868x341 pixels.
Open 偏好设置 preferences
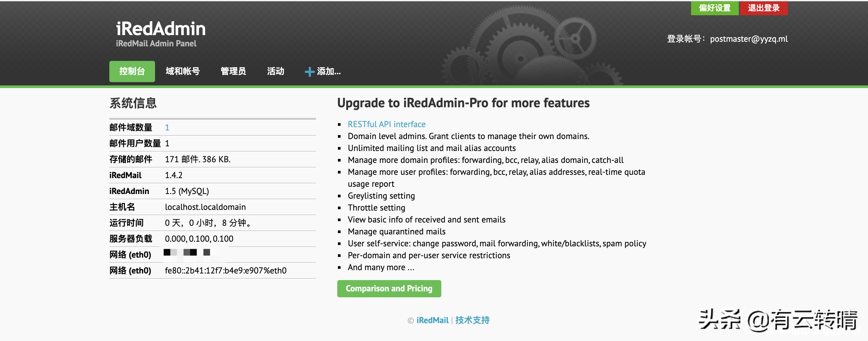click(714, 8)
